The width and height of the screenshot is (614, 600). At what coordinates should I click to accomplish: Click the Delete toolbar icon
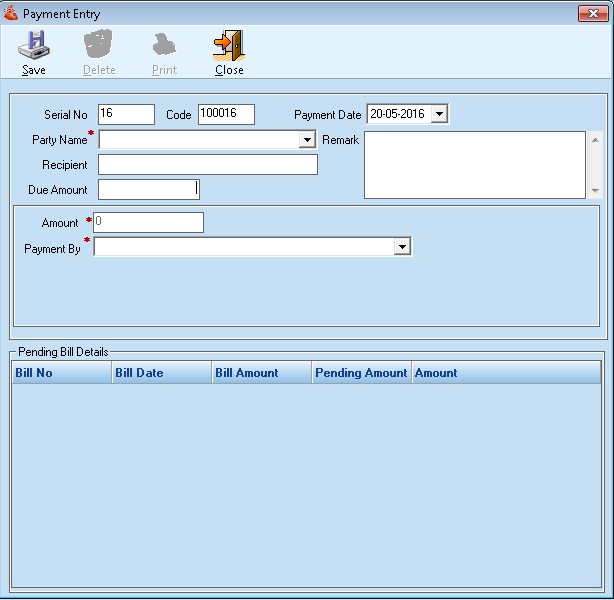click(x=98, y=46)
